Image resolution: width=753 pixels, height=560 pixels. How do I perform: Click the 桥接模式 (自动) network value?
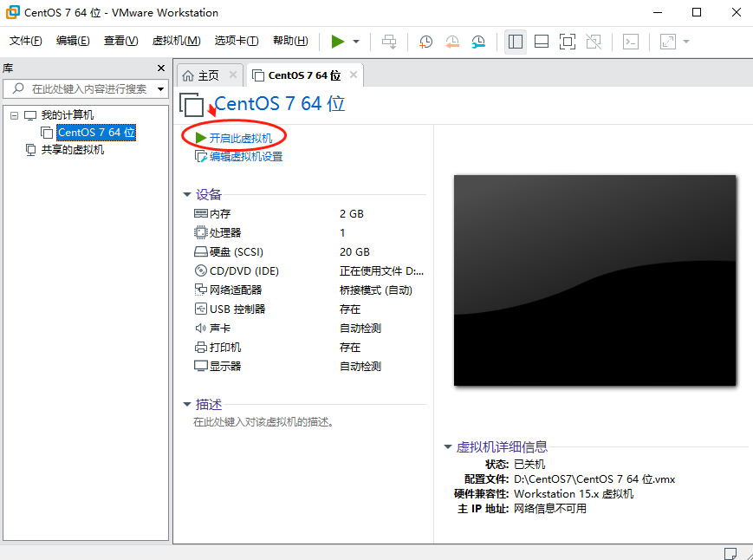tap(375, 290)
